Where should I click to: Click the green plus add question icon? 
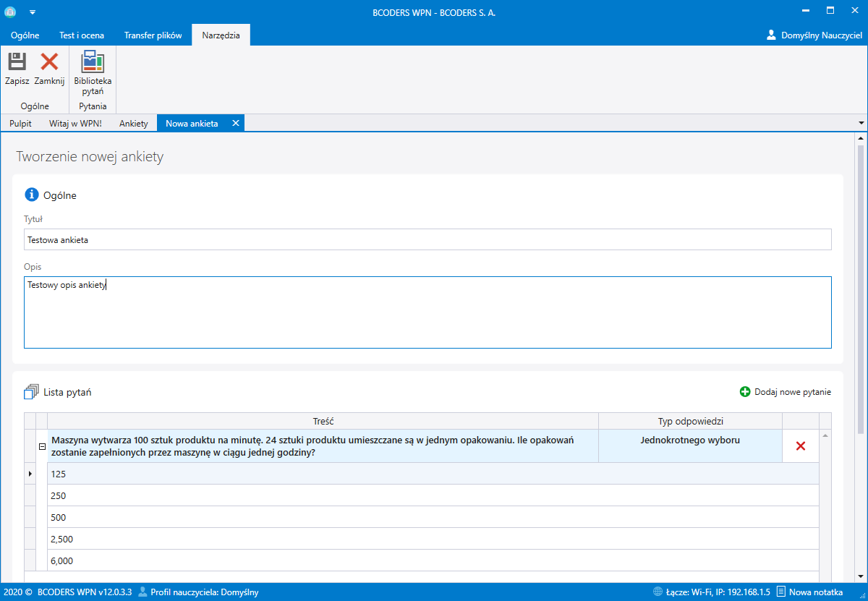pyautogui.click(x=745, y=392)
